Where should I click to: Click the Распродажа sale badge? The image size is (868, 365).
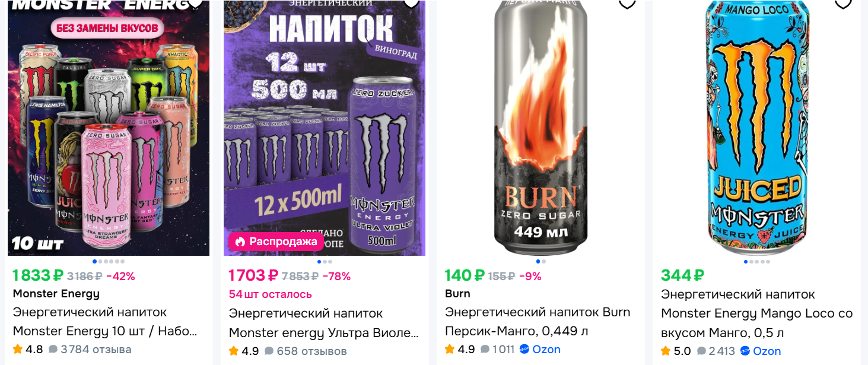point(276,242)
